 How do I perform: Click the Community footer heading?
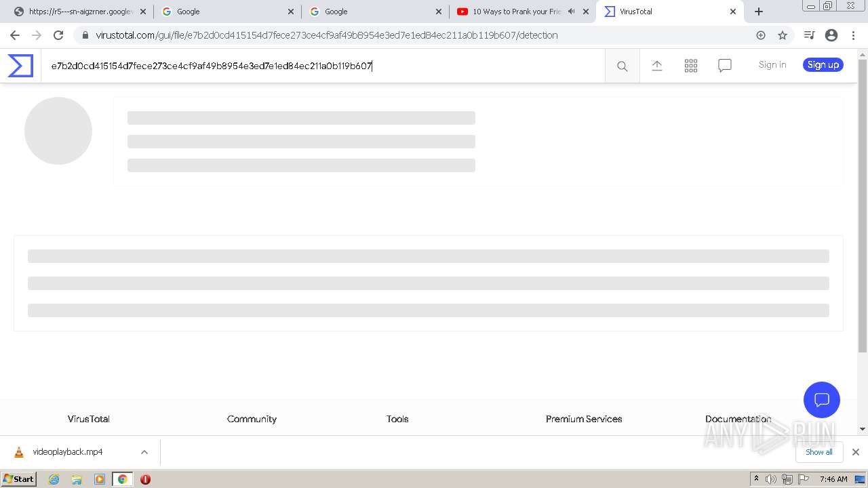click(252, 419)
